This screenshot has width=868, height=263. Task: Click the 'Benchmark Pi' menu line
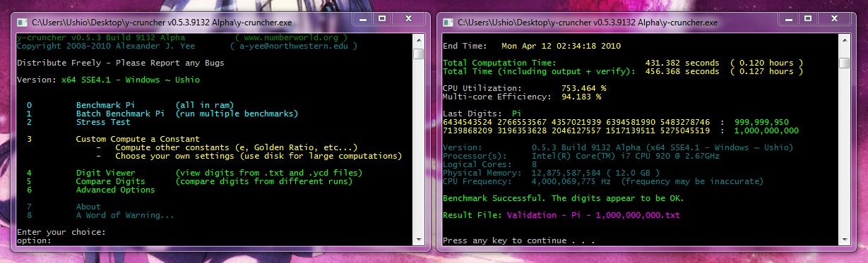(x=129, y=105)
